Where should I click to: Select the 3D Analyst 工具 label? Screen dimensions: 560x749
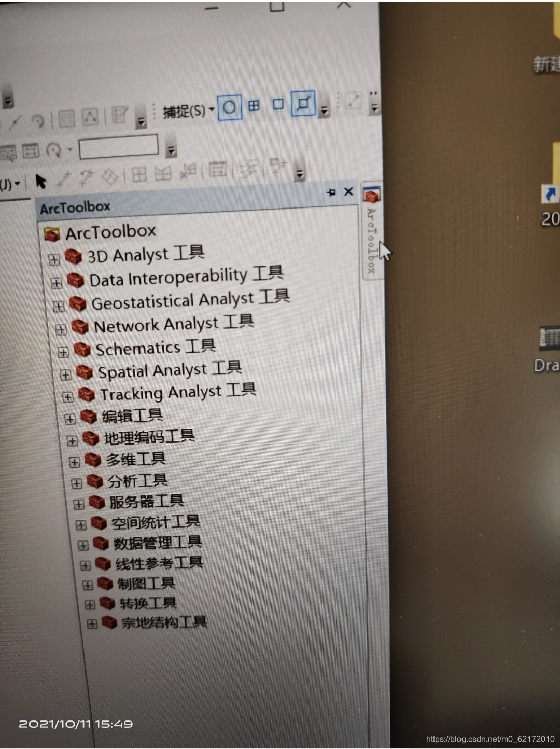[146, 254]
